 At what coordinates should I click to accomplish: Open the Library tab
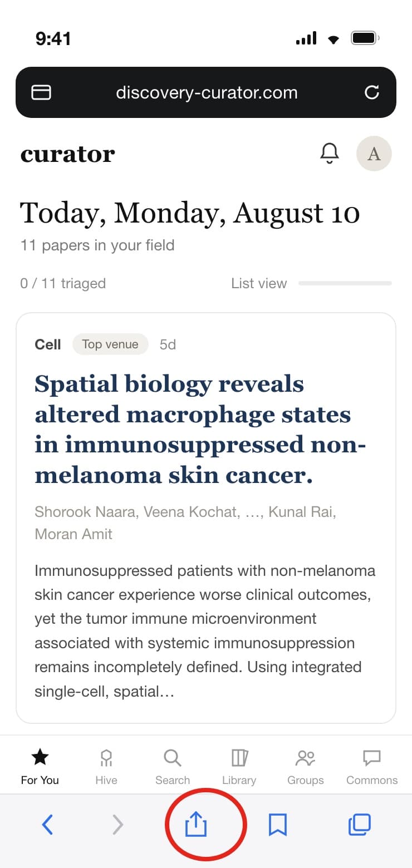coord(239,767)
